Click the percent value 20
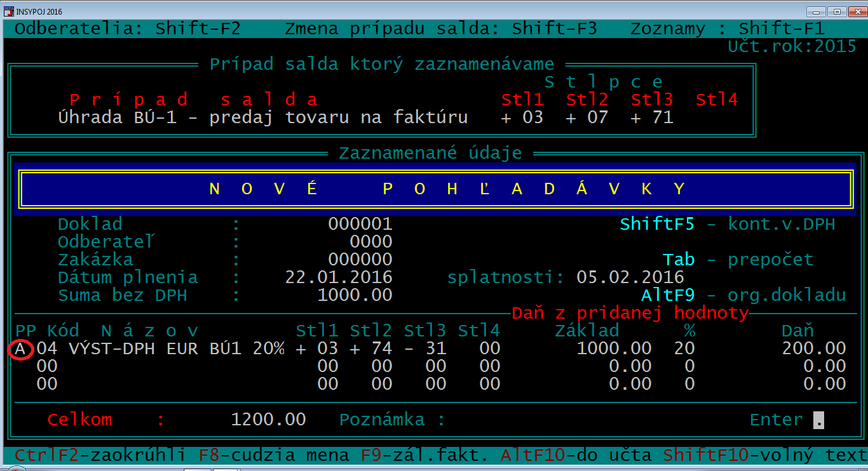Screen dimensions: 868x471 point(684,348)
